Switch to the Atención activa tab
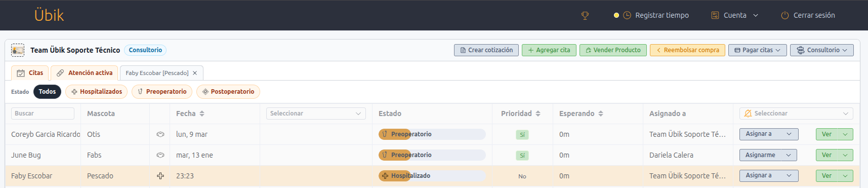 coord(85,73)
